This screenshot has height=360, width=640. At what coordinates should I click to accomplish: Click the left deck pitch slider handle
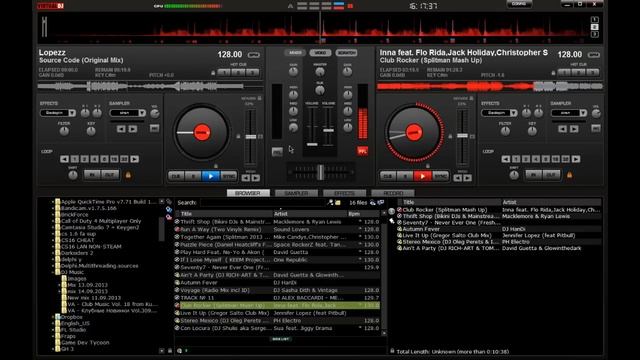point(251,137)
